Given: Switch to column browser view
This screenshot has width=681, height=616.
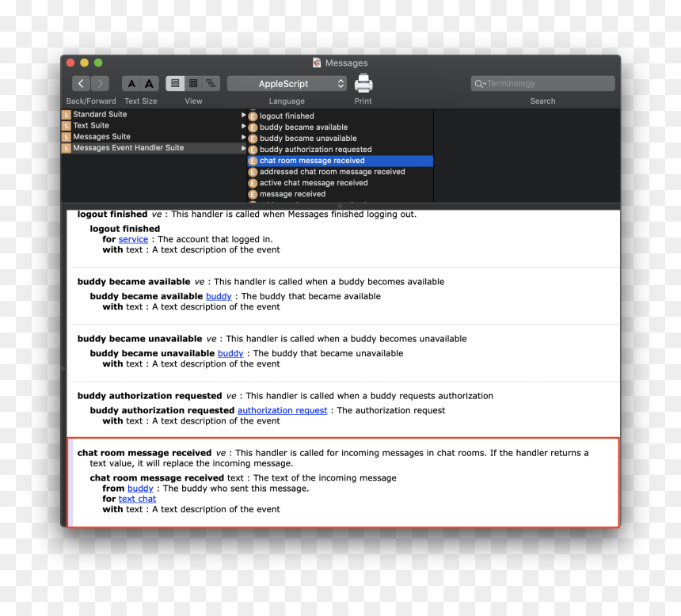Looking at the screenshot, I should 193,83.
